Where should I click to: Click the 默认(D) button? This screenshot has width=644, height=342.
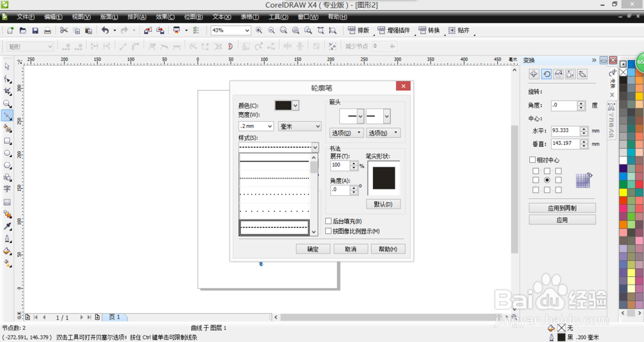click(383, 204)
